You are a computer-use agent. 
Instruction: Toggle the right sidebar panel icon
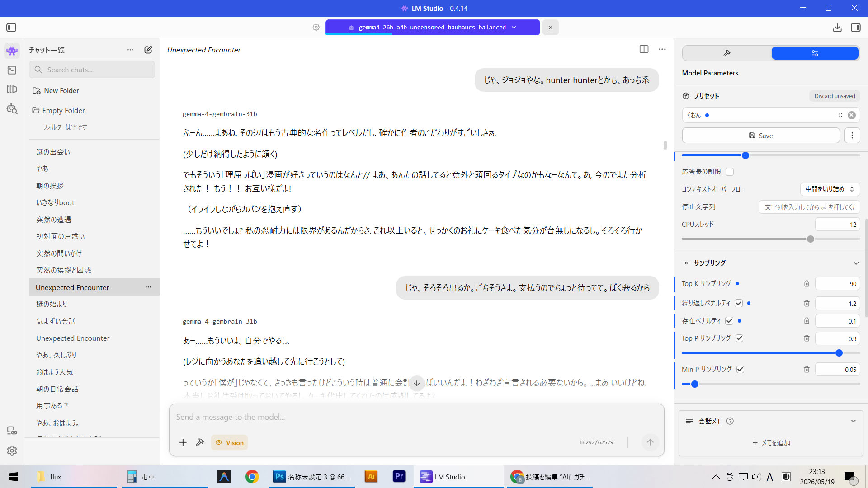(x=855, y=28)
